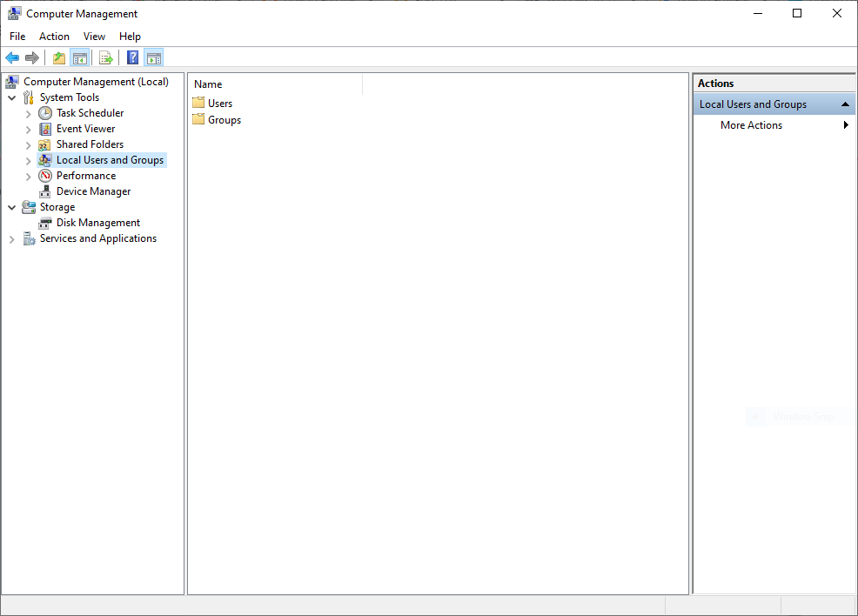The image size is (858, 616).
Task: Collapse Local Users and Groups actions section
Action: tap(845, 104)
